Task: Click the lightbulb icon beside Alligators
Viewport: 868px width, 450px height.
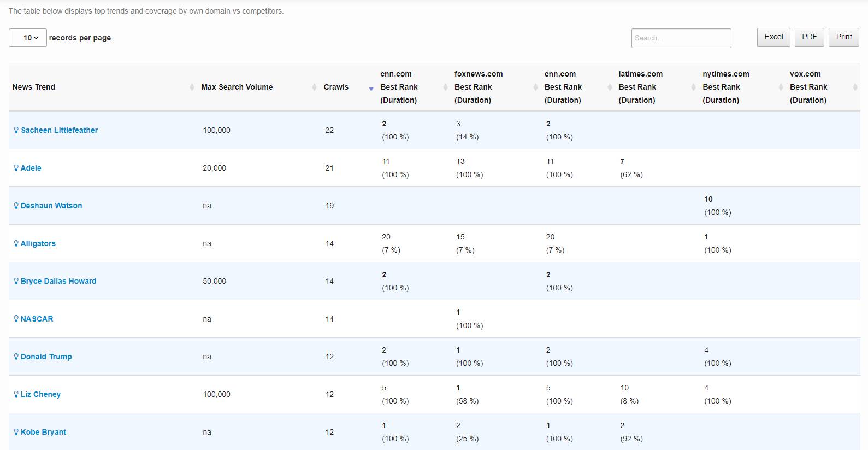Action: click(x=16, y=243)
